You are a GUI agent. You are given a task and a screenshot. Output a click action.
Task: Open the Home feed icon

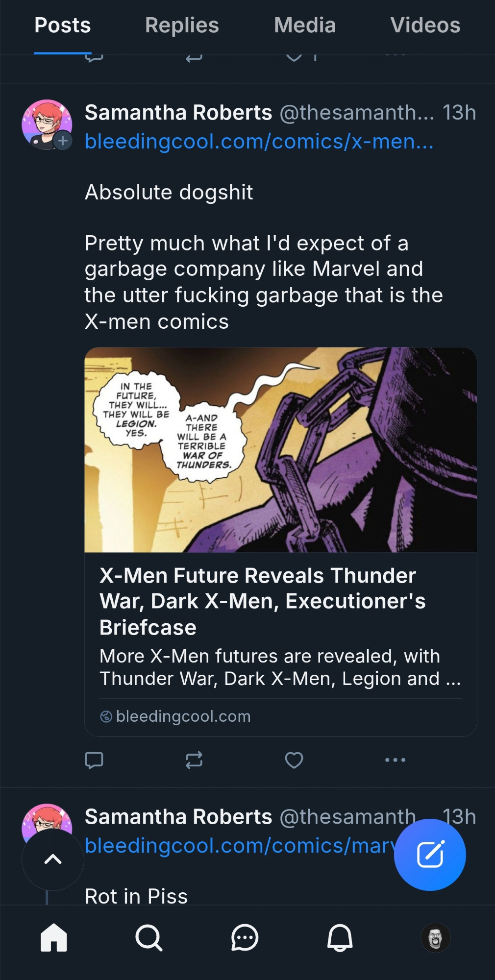pos(53,937)
